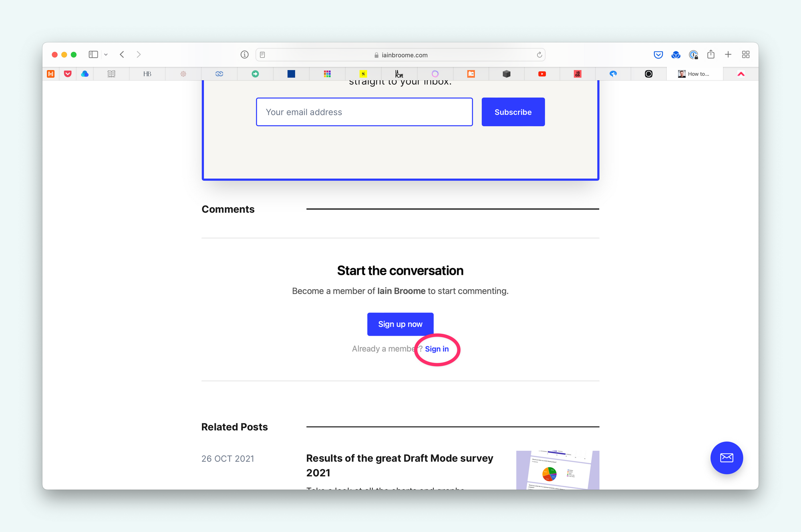Click the Sign in link
Screen dimensions: 801x532
[437, 349]
